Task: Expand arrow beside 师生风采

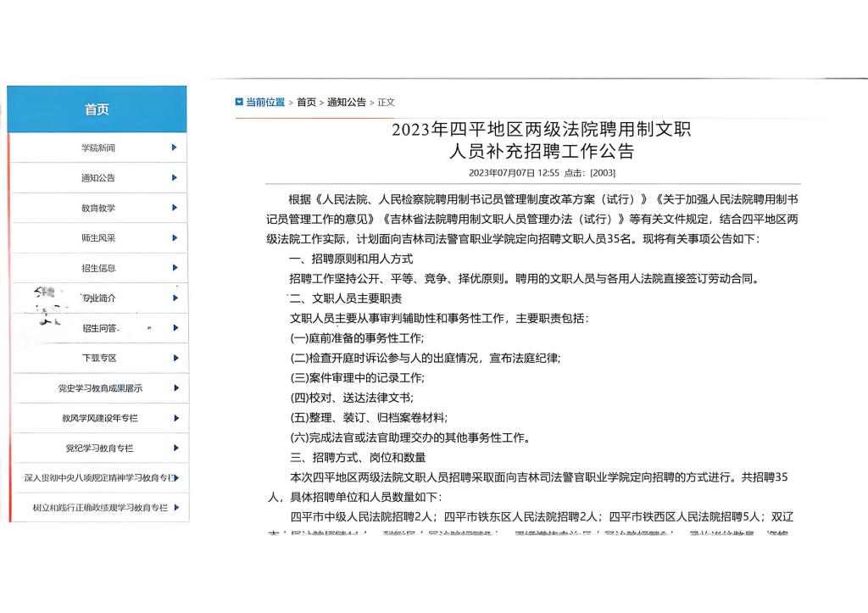Action: [x=175, y=237]
